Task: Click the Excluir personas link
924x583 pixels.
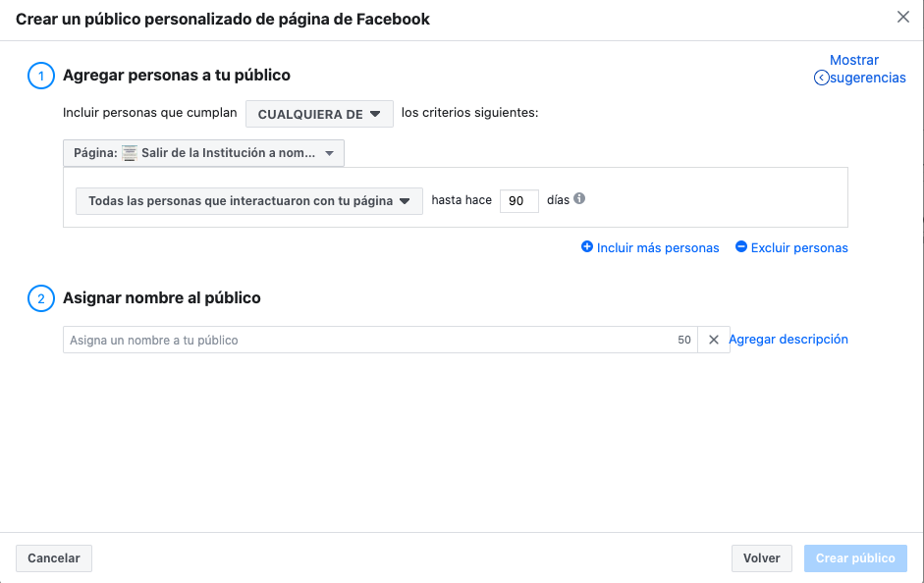Action: click(798, 247)
